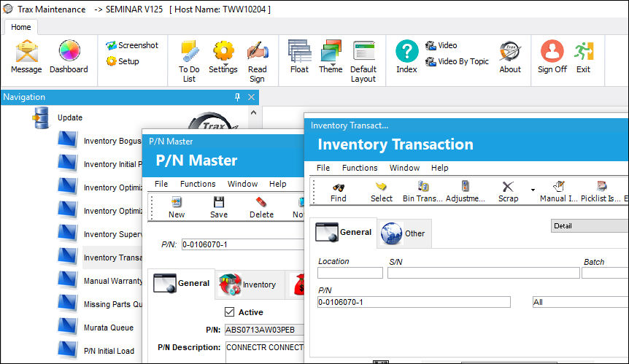629x364 pixels.
Task: Click P/N field in Inventory Transaction
Action: pyautogui.click(x=414, y=302)
